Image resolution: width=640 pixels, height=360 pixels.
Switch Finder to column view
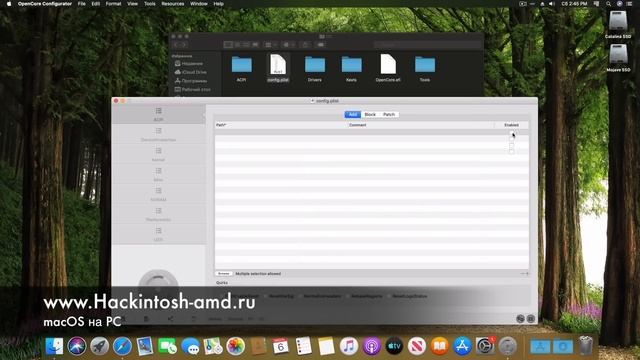247,44
